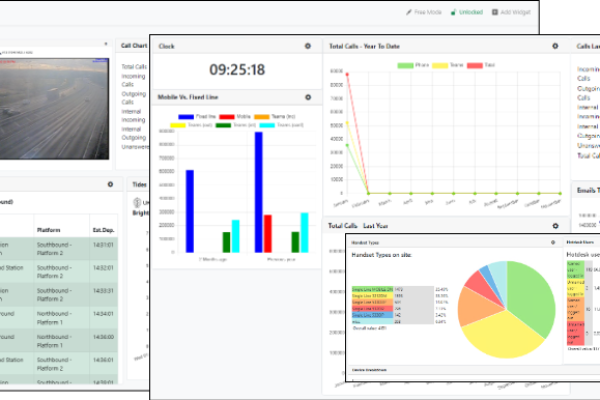Toggle the Phone series in Year To Date legend

coord(413,65)
